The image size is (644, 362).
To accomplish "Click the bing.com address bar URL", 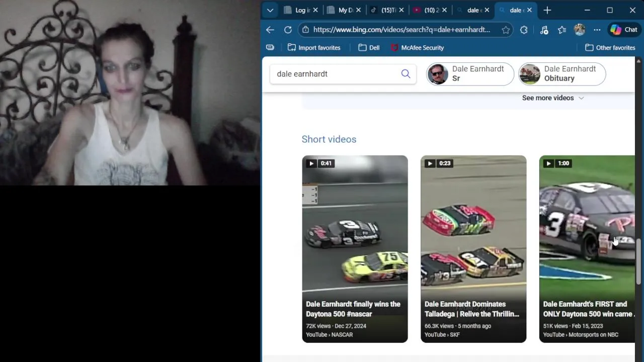I will 401,30.
